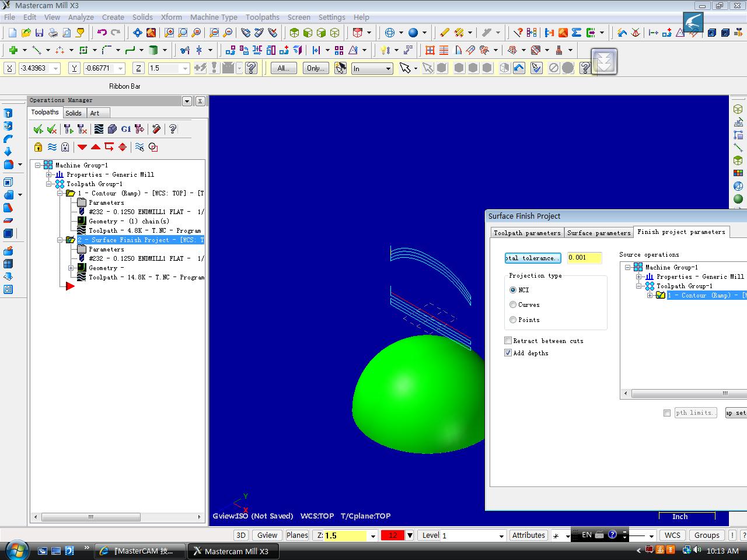Move insert arrow up with red triangle
Viewport: 747px width, 560px height.
pyautogui.click(x=96, y=147)
